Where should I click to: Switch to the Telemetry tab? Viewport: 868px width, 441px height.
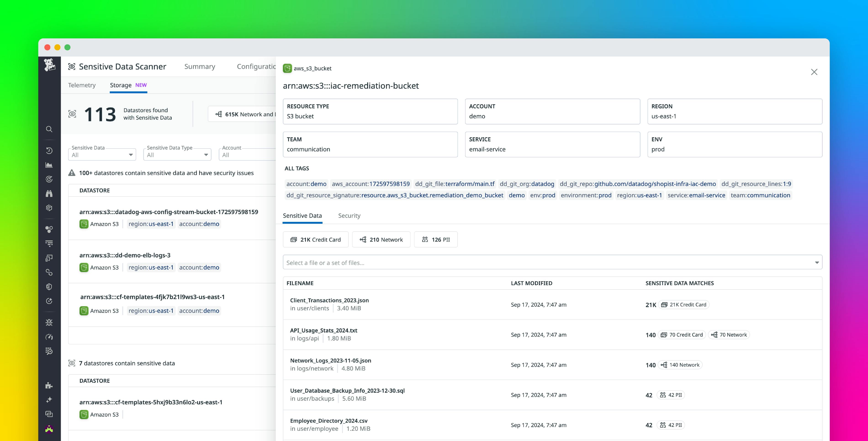pyautogui.click(x=82, y=85)
